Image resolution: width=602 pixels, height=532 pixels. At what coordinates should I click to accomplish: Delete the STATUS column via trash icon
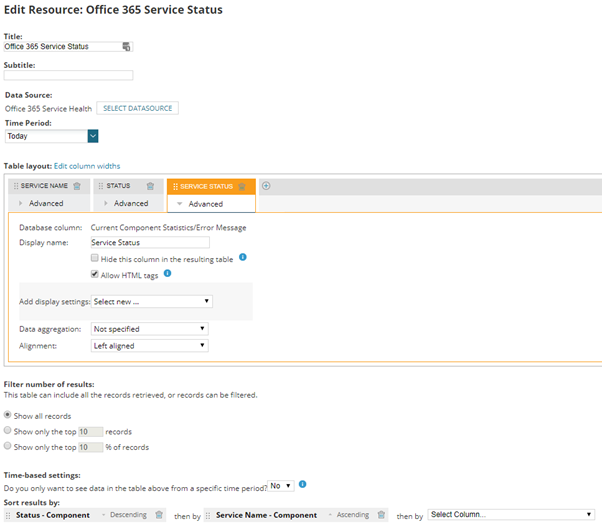(150, 186)
